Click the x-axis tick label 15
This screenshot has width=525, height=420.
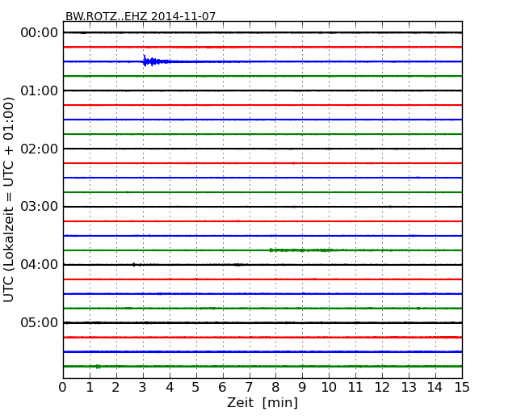462,388
